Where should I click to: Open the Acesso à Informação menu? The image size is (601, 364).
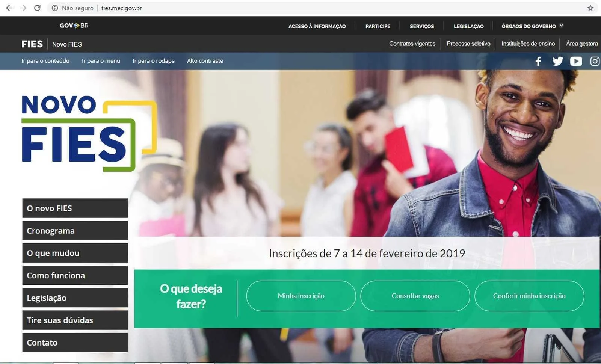click(x=317, y=26)
